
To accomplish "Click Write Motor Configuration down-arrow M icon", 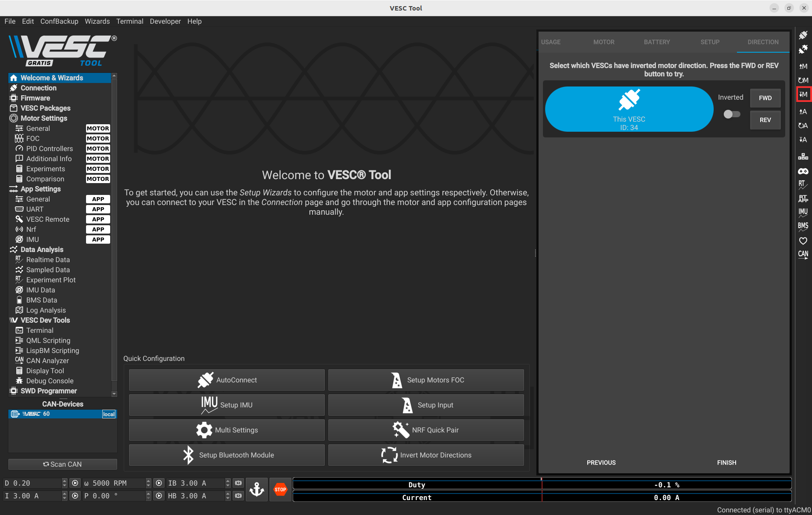I will pyautogui.click(x=803, y=94).
